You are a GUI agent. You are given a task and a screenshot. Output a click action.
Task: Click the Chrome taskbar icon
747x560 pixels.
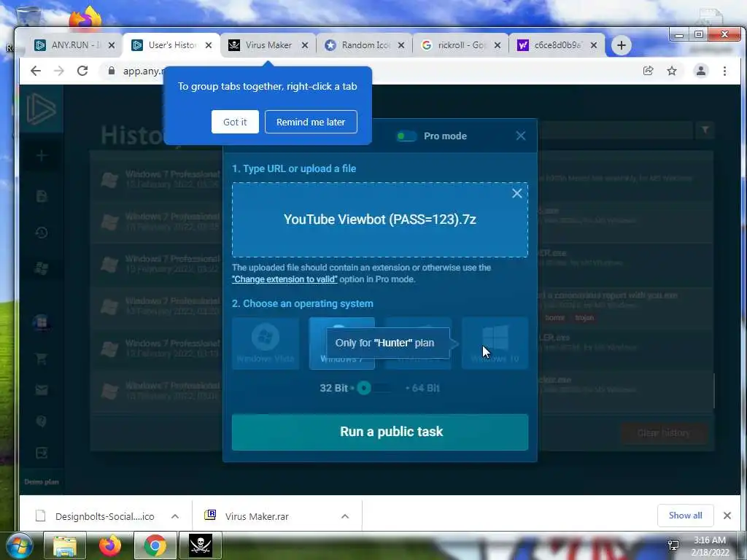[x=155, y=545]
